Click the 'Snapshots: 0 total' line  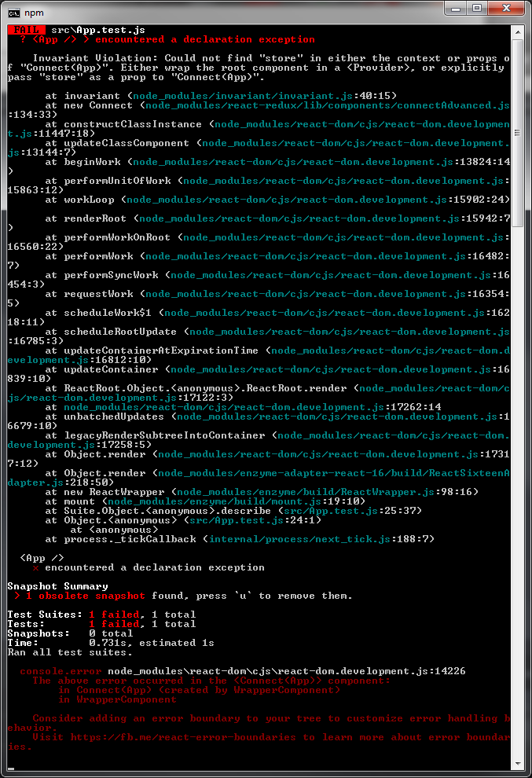(71, 633)
